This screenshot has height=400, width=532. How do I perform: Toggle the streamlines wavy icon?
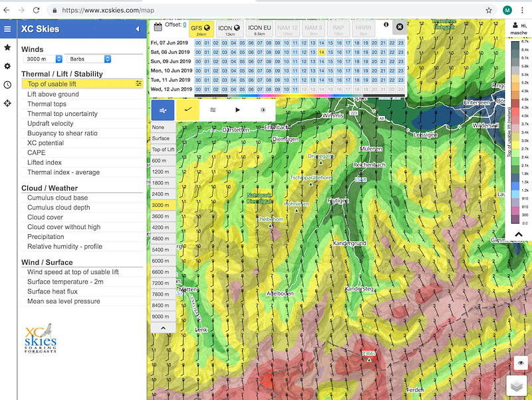[213, 110]
